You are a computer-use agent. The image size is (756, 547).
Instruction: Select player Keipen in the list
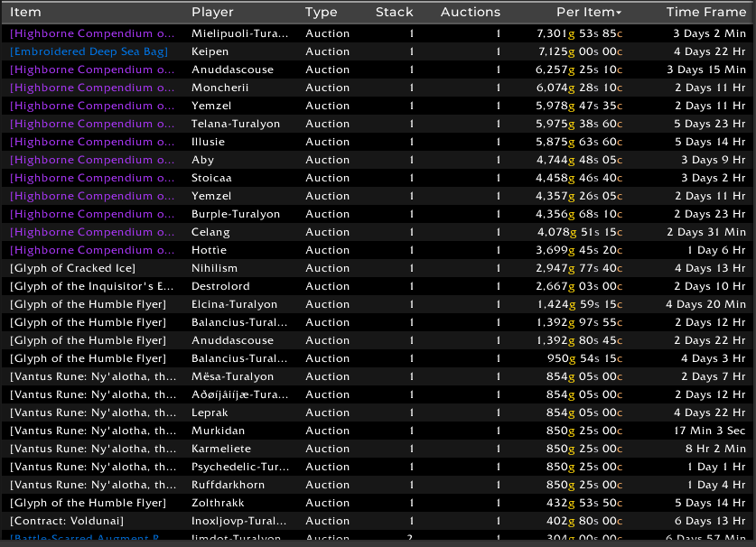pos(210,51)
